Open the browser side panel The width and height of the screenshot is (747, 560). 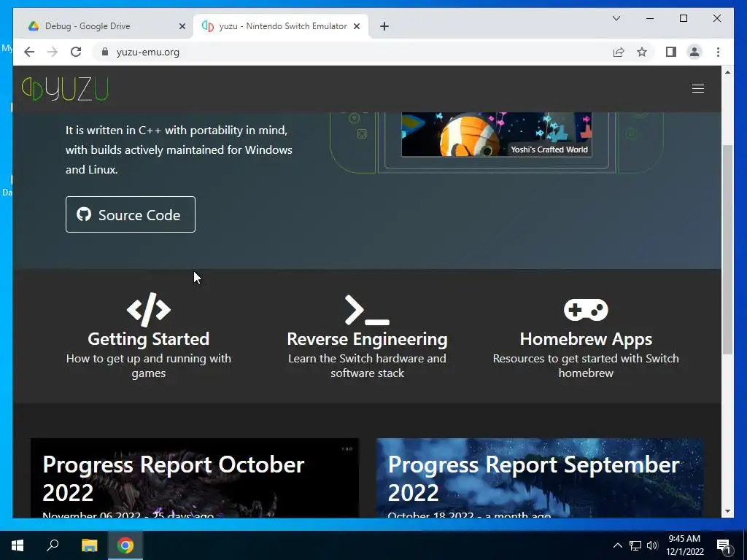pos(671,52)
